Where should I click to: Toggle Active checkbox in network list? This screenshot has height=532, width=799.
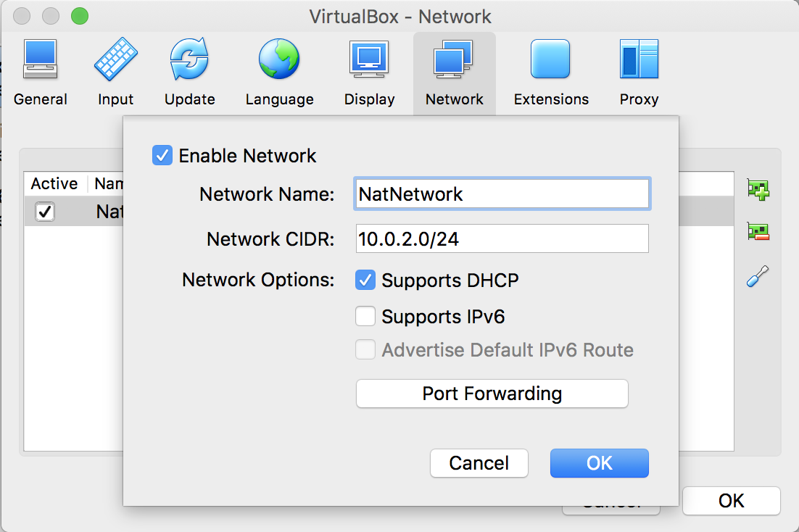(45, 212)
